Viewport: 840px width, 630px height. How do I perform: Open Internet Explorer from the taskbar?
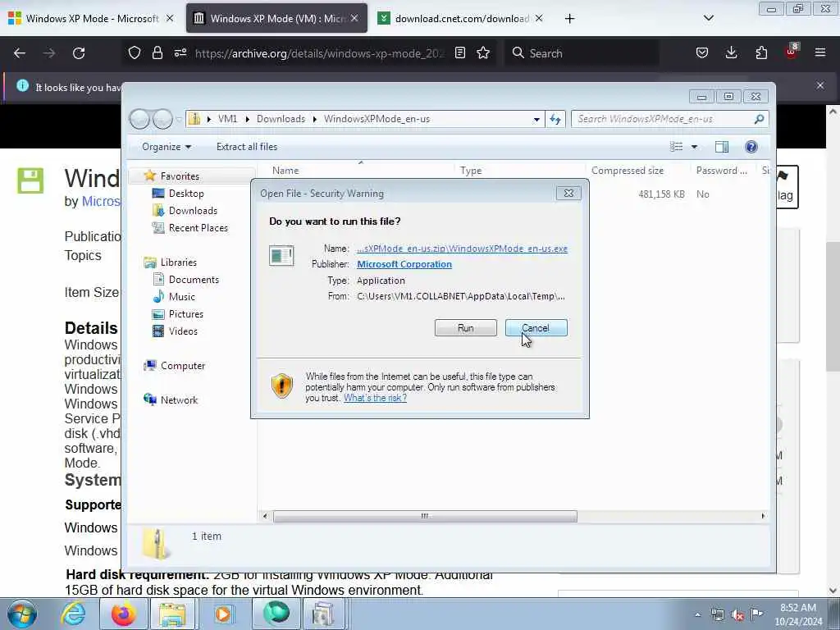point(73,614)
